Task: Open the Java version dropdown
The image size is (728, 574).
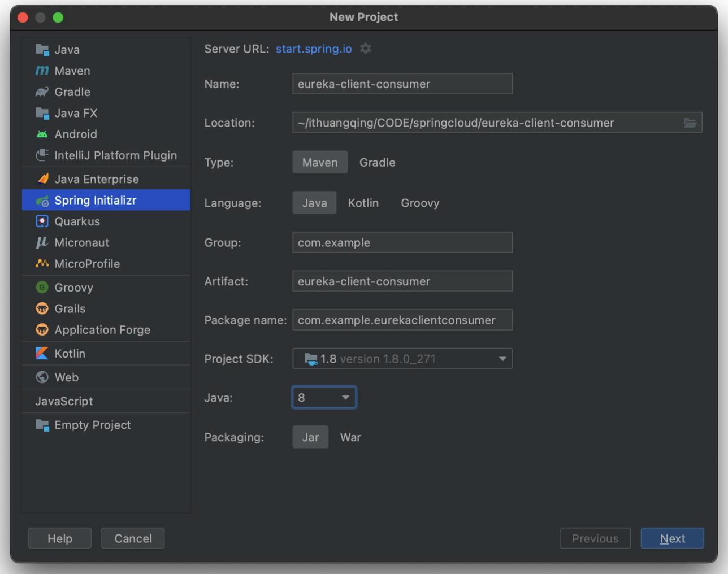Action: 324,398
